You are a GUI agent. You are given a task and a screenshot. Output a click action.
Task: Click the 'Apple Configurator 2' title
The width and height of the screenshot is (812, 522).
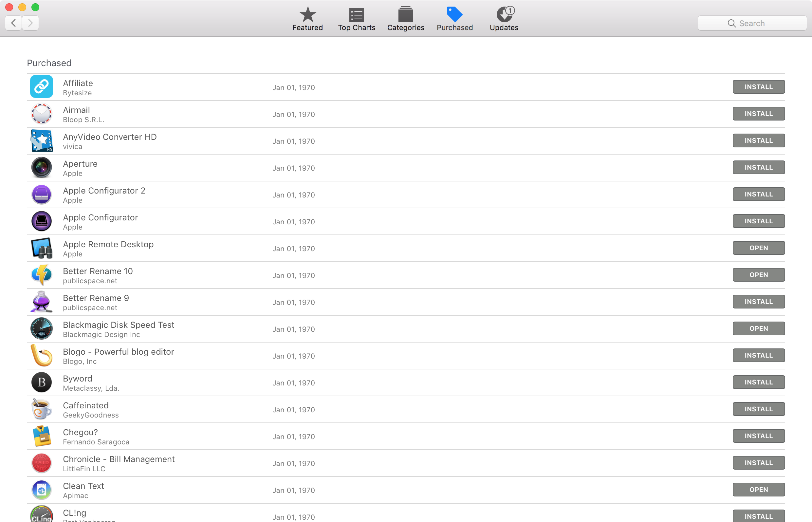tap(104, 191)
